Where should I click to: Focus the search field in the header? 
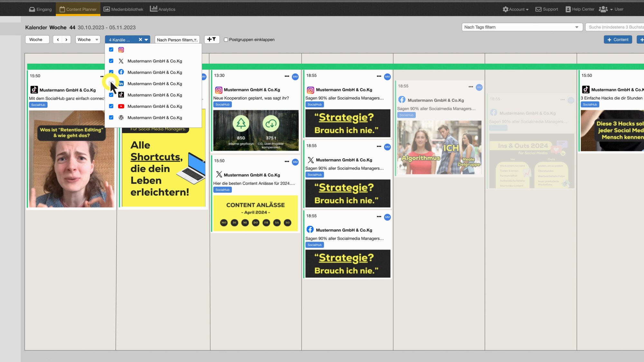[615, 27]
